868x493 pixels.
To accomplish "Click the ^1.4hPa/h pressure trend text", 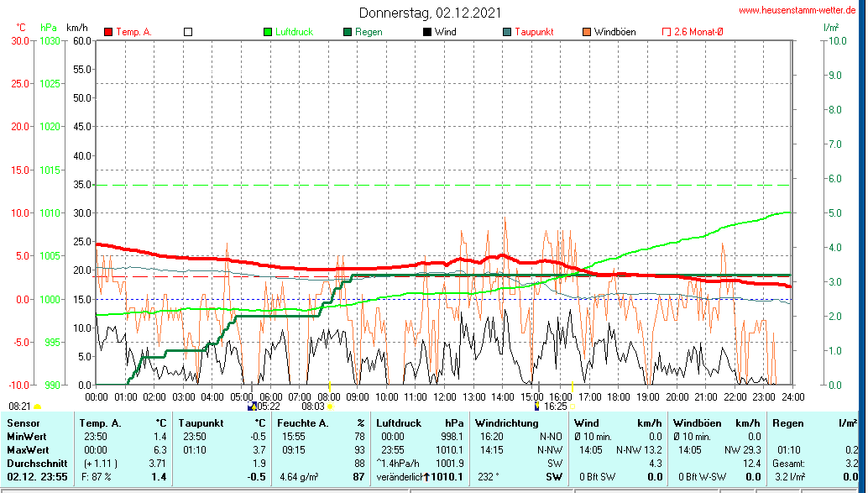I will point(398,463).
